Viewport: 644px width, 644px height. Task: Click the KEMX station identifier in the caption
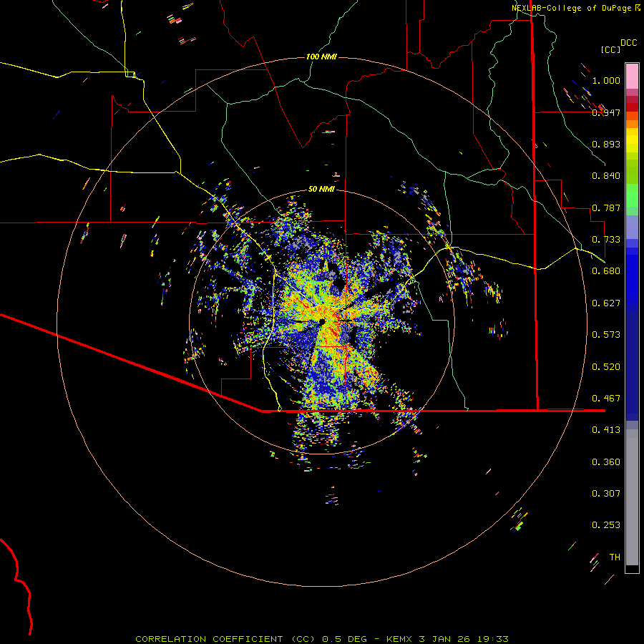(x=399, y=639)
